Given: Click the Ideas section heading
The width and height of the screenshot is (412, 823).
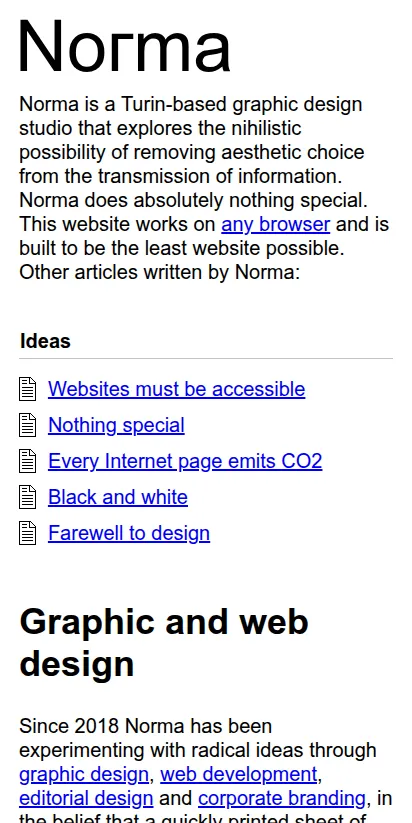Looking at the screenshot, I should [x=45, y=341].
